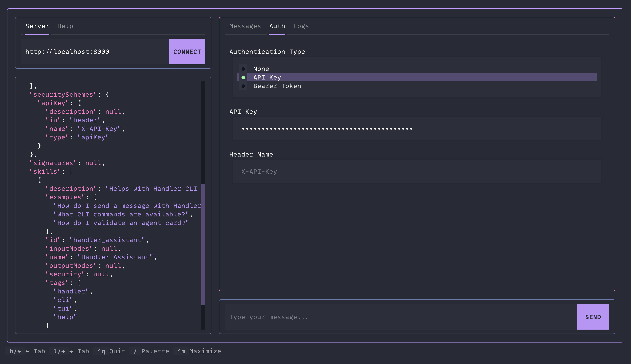The height and width of the screenshot is (364, 631).
Task: Click the Type your message box
Action: (400, 317)
